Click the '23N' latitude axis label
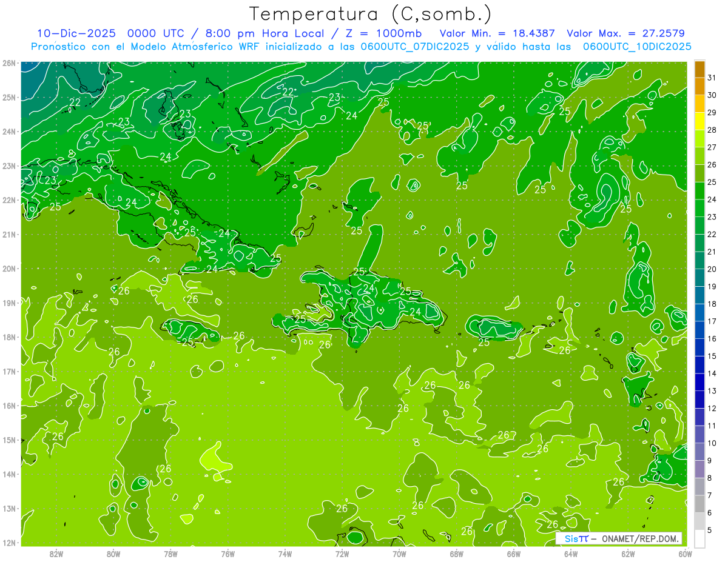The width and height of the screenshot is (728, 562). click(8, 166)
